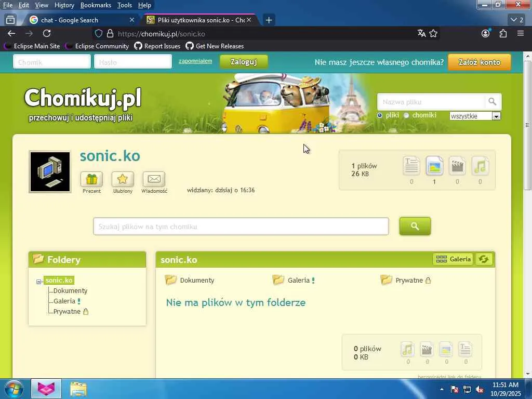Click the image icon in folder stats
The width and height of the screenshot is (532, 399).
coord(446,350)
